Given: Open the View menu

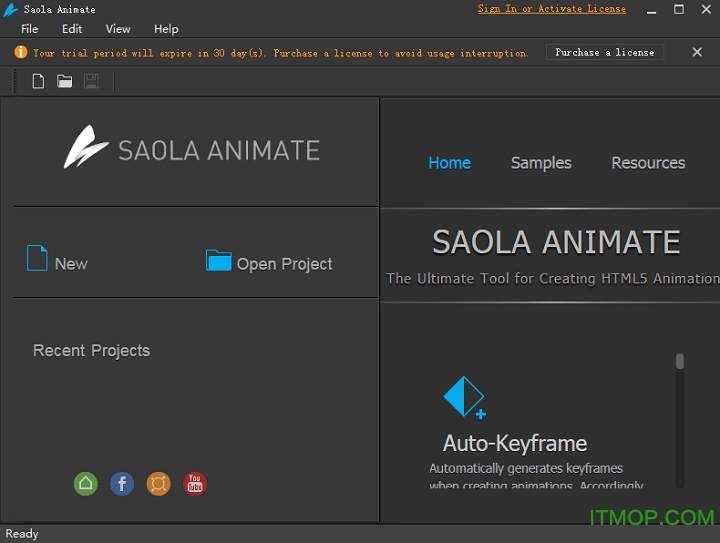Looking at the screenshot, I should [118, 29].
